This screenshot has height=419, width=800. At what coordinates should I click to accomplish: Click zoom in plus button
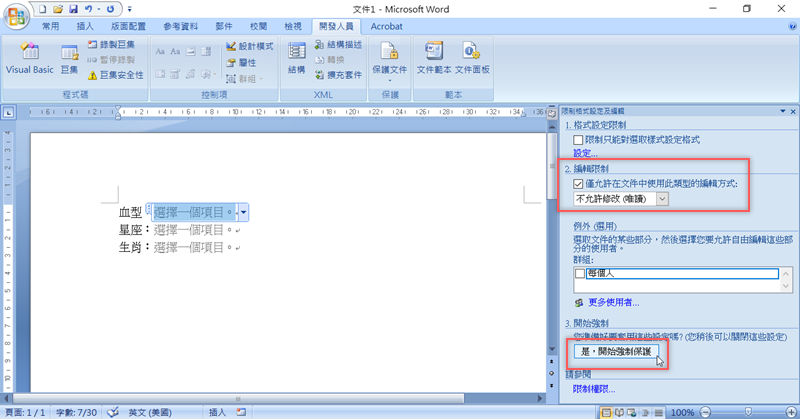tap(791, 412)
